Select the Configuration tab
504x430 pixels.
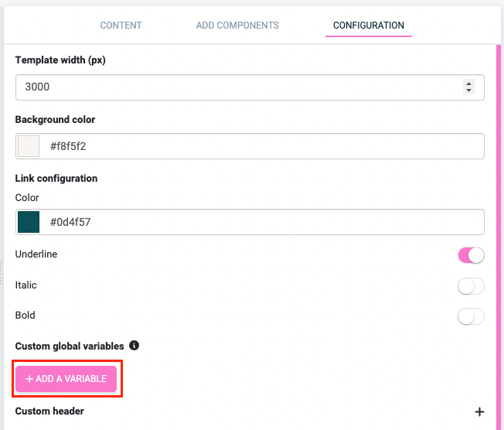tap(369, 26)
